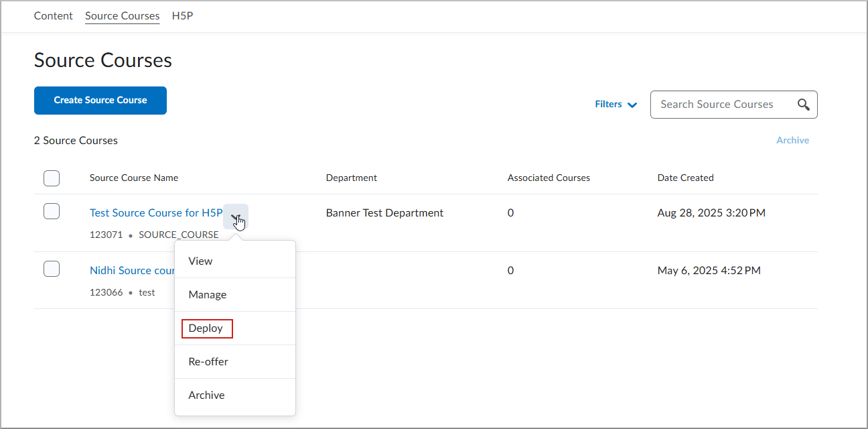
Task: Choose Archive in the context menu
Action: 235,395
